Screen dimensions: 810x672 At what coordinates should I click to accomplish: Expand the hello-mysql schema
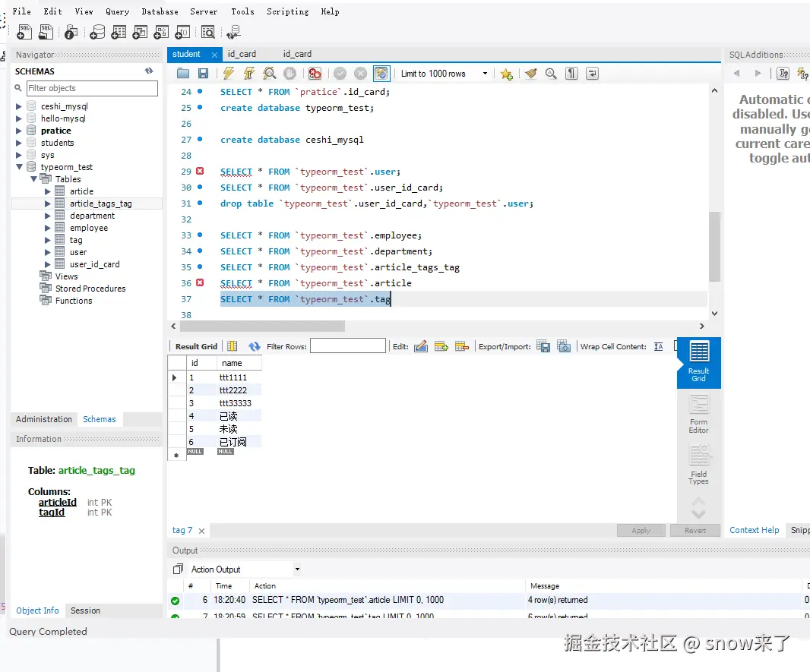(18, 118)
